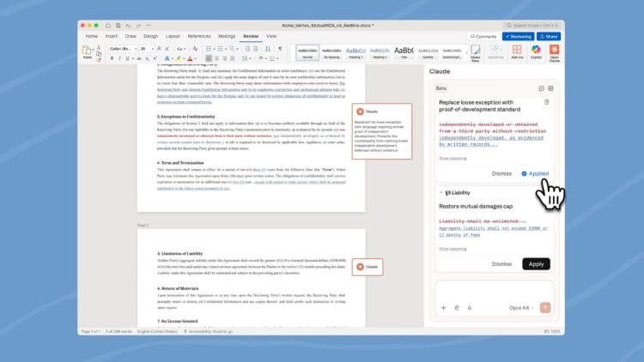Collapse the §5 Liability section
The height and width of the screenshot is (362, 644).
[441, 193]
